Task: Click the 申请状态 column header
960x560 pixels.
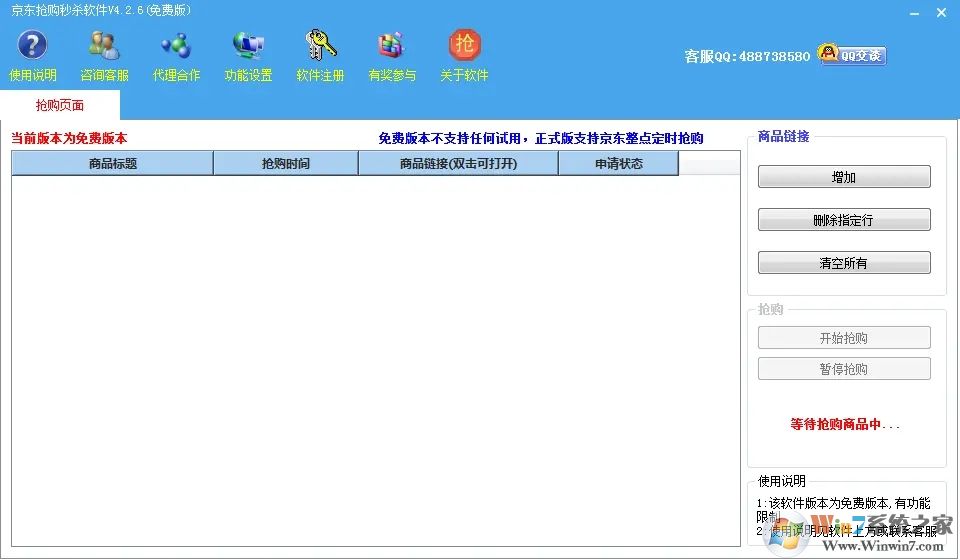Action: (x=618, y=164)
